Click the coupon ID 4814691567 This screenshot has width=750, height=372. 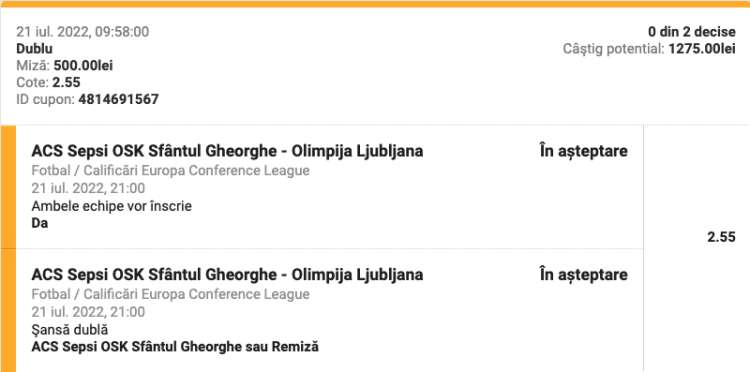coord(118,99)
